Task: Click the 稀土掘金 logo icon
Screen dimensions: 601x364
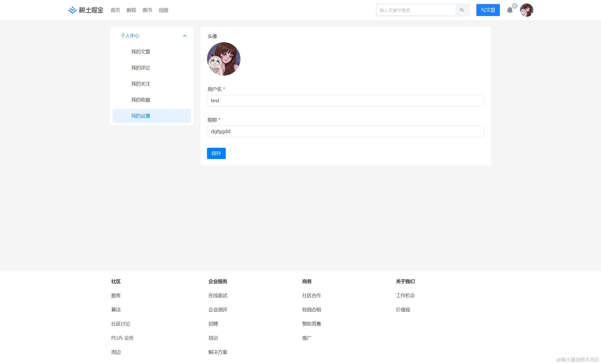Action: tap(72, 10)
